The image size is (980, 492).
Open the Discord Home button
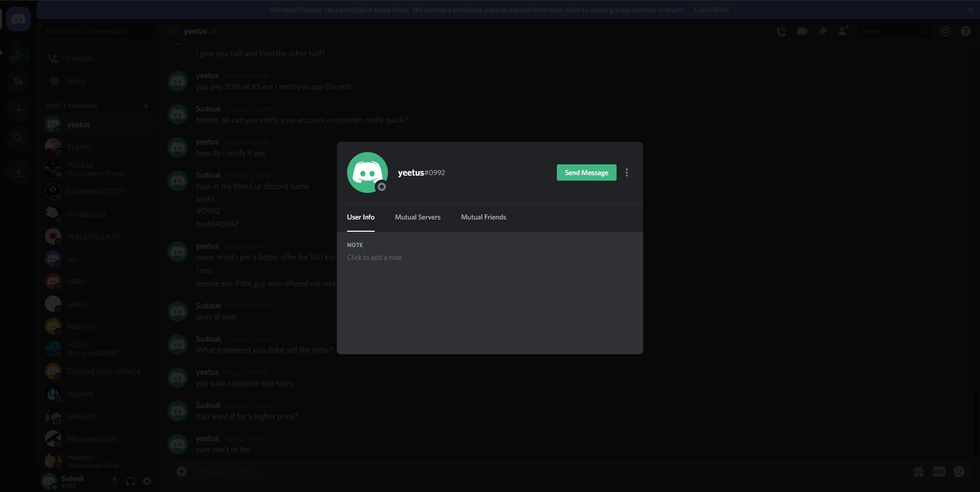click(18, 19)
